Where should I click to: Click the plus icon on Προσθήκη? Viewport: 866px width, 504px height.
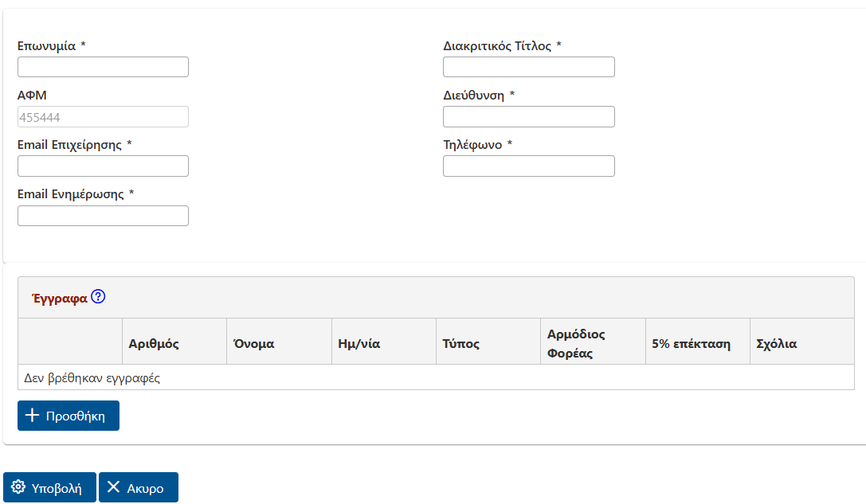click(33, 415)
